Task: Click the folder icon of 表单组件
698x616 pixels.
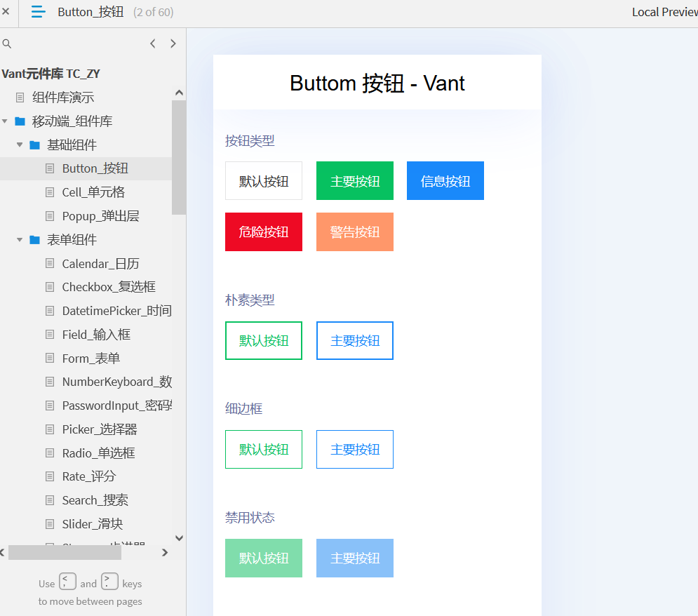Action: [x=34, y=240]
